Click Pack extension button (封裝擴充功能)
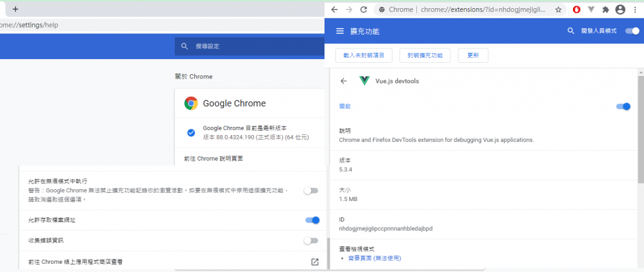Screen dimensions: 644x272 point(425,55)
